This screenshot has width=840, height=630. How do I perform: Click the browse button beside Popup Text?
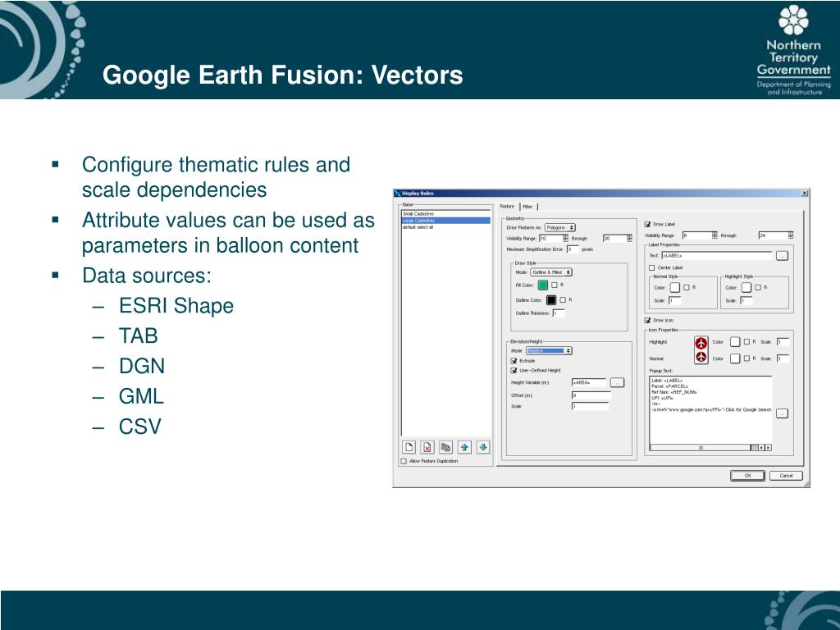[x=782, y=413]
